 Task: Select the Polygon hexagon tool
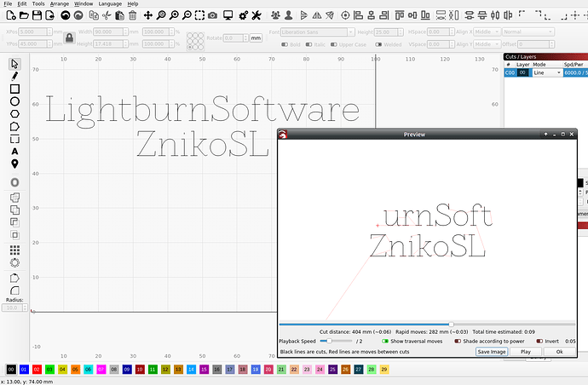[x=14, y=113]
